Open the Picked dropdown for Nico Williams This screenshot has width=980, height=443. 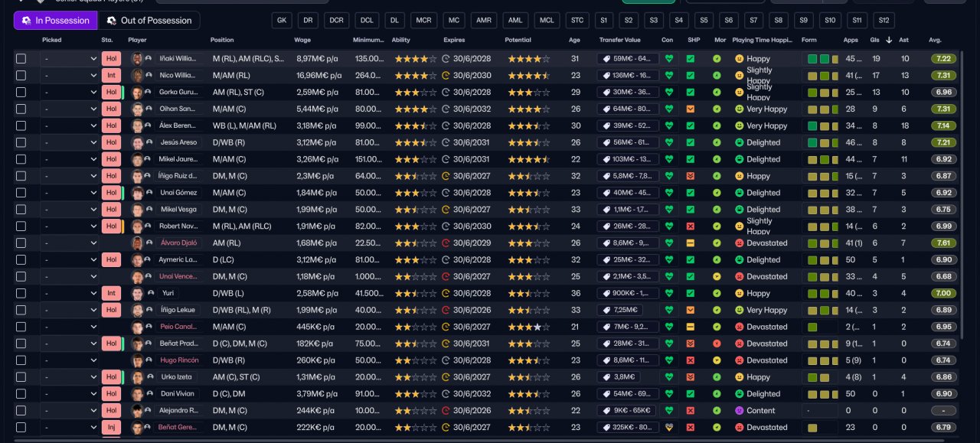point(70,75)
